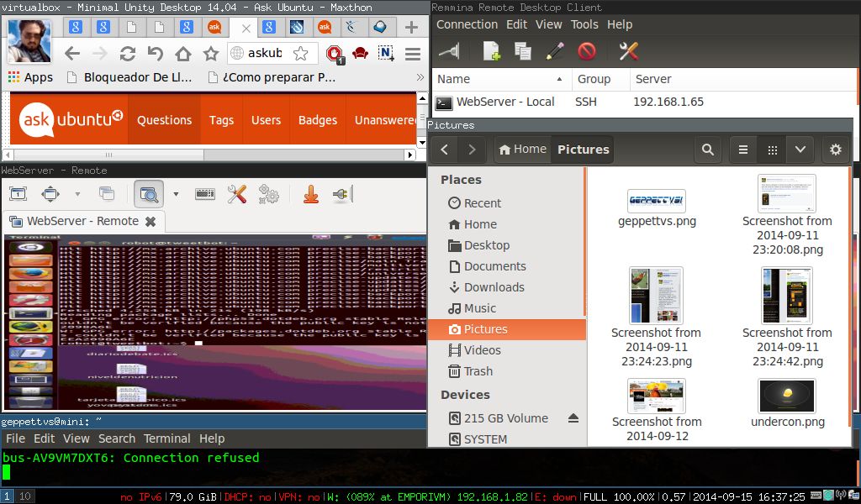Image resolution: width=861 pixels, height=504 pixels.
Task: Click Home in Pictures path bar
Action: (523, 150)
